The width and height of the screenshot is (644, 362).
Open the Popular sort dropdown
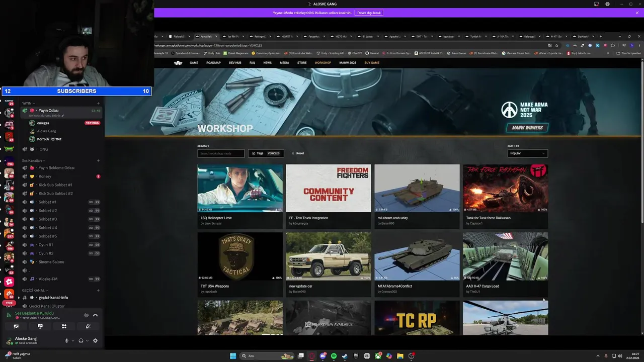pos(527,153)
